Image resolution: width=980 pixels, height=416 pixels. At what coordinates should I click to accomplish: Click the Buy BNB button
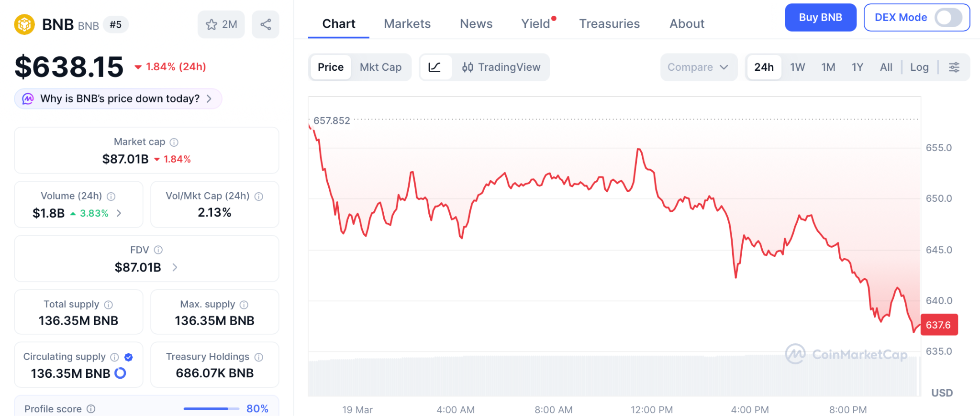pyautogui.click(x=820, y=18)
